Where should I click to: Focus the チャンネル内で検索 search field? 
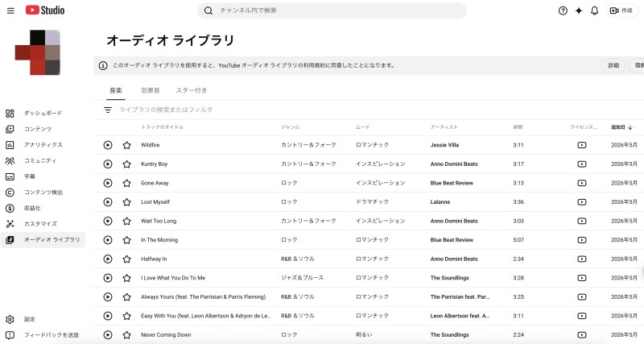click(332, 10)
